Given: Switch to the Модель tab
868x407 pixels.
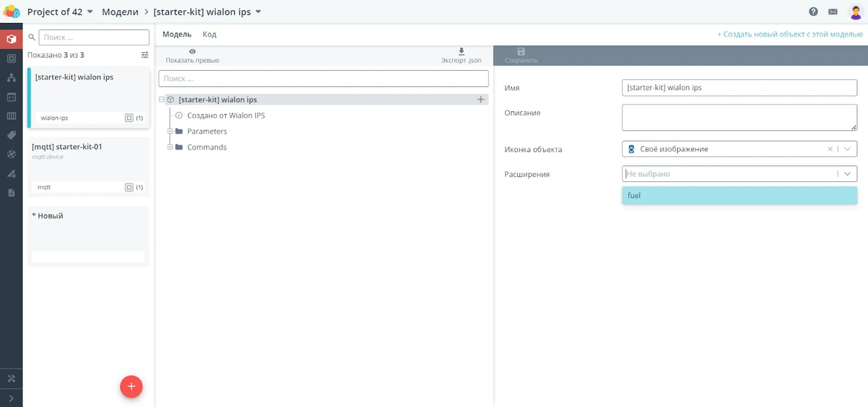Looking at the screenshot, I should coord(177,34).
